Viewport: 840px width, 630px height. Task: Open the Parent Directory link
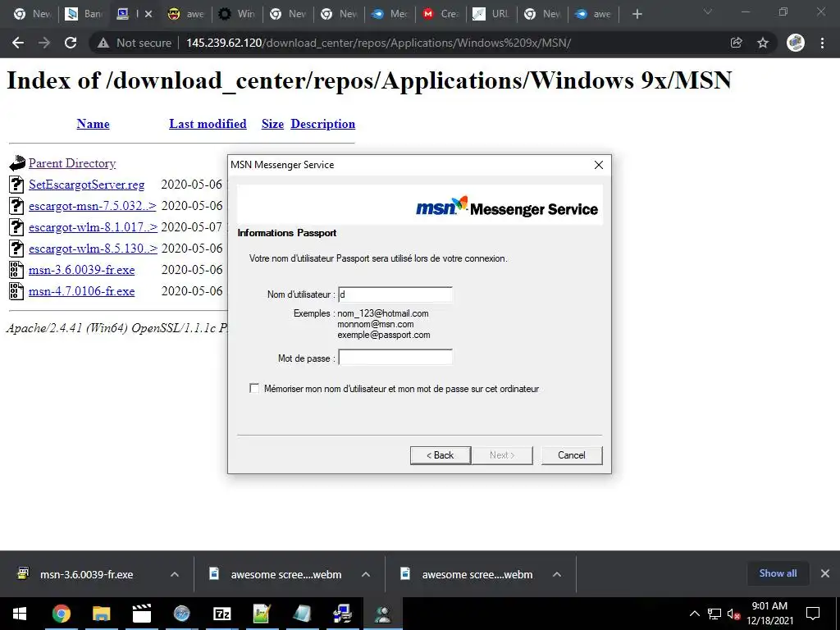click(x=72, y=163)
